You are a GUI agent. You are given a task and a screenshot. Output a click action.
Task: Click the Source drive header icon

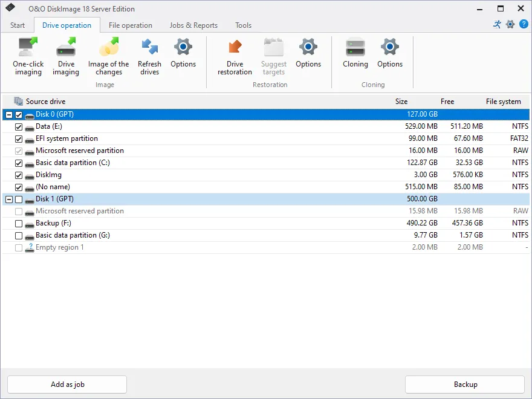18,101
